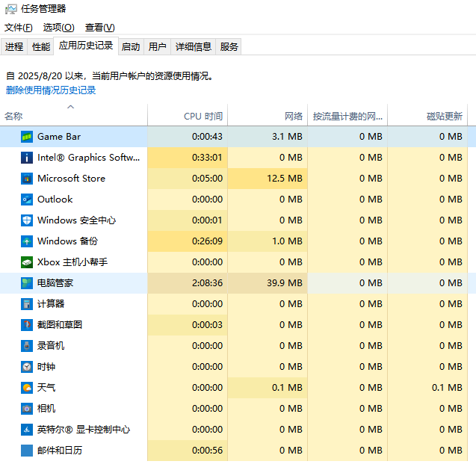Switch to the 性能 tab
Image resolution: width=476 pixels, height=470 pixels.
pyautogui.click(x=40, y=46)
